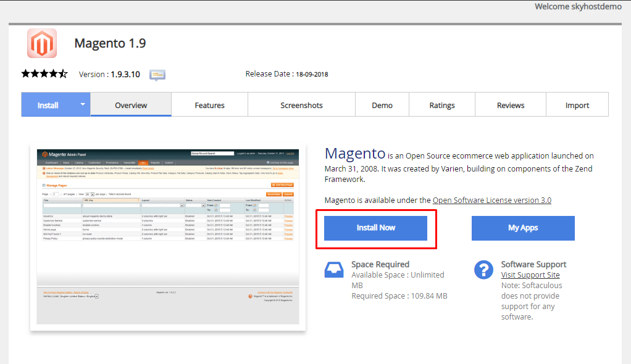Click the 'Magento 1.9' title text

[111, 43]
